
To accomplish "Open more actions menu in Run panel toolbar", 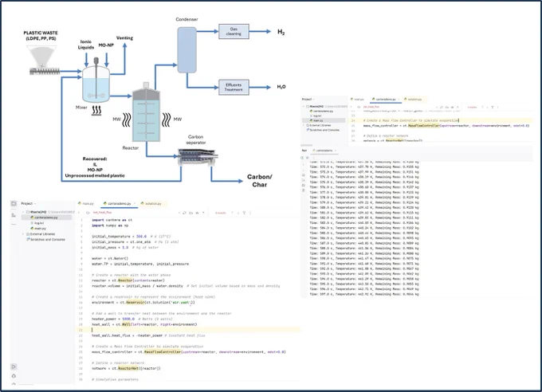I will point(313,158).
